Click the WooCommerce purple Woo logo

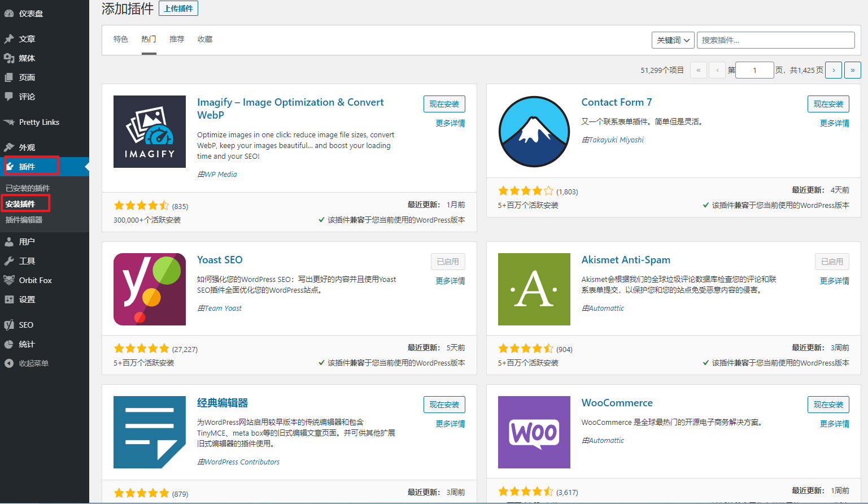(534, 432)
